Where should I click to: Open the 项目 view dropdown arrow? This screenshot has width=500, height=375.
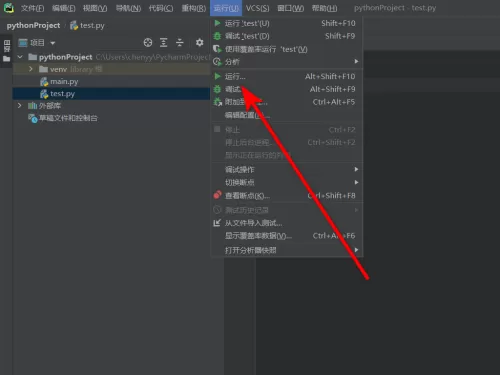(x=53, y=43)
